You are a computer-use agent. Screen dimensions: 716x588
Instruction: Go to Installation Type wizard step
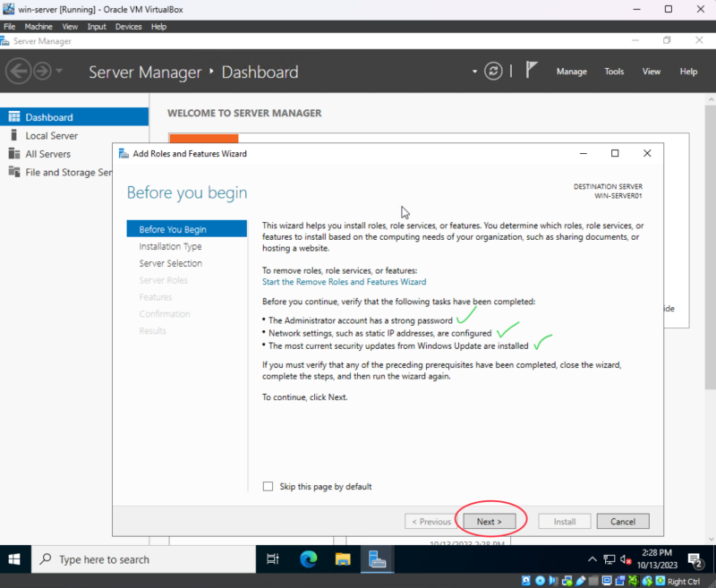(170, 246)
